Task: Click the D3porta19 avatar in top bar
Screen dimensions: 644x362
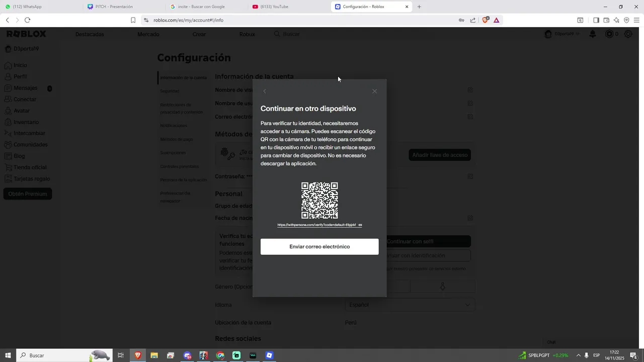Action: pos(548,34)
